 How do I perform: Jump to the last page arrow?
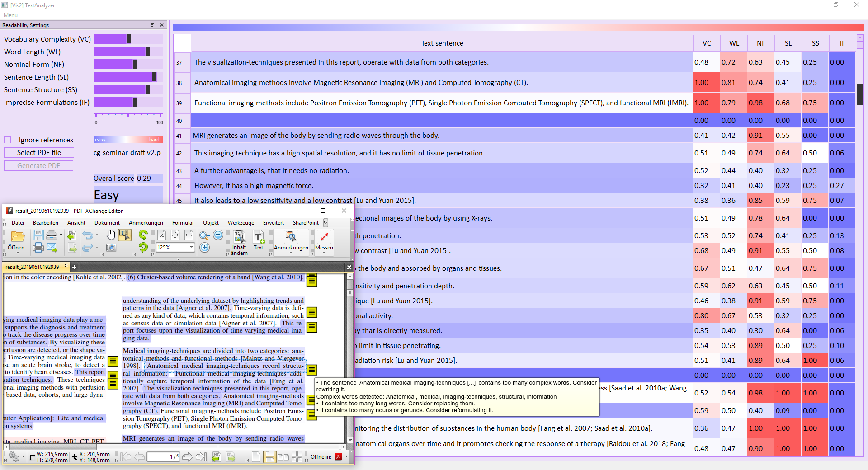point(201,457)
